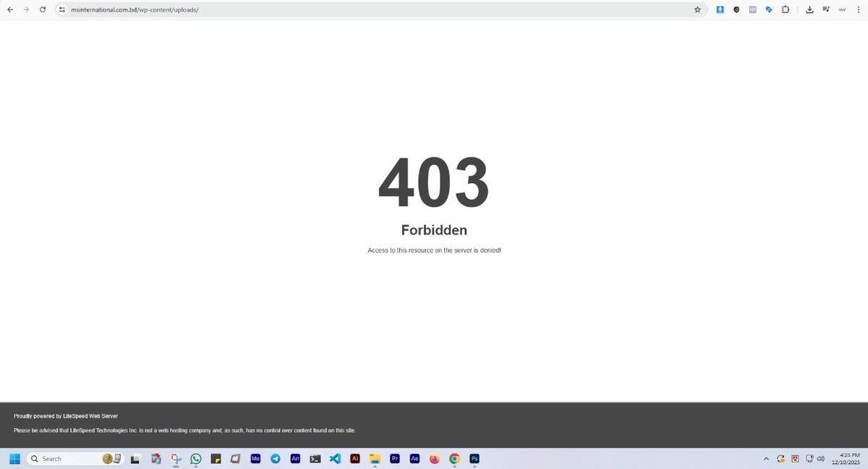The width and height of the screenshot is (868, 469).
Task: Click the site info icon in address bar
Action: pos(61,10)
